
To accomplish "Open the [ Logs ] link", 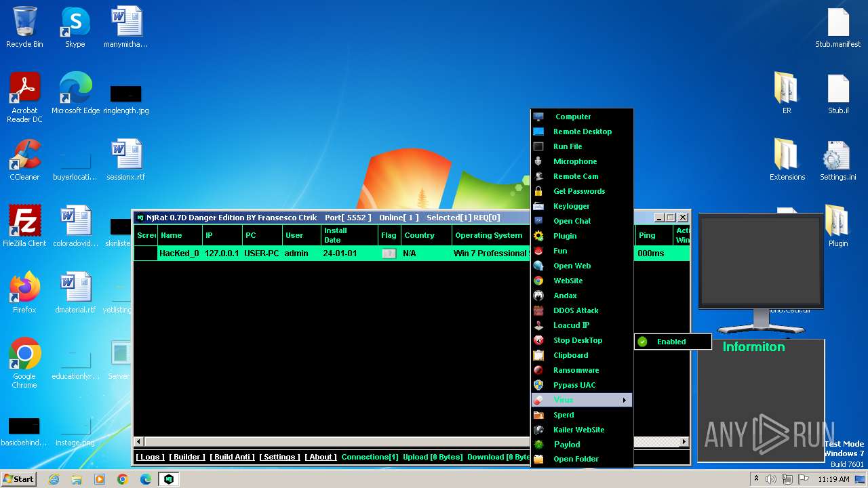I will click(150, 457).
